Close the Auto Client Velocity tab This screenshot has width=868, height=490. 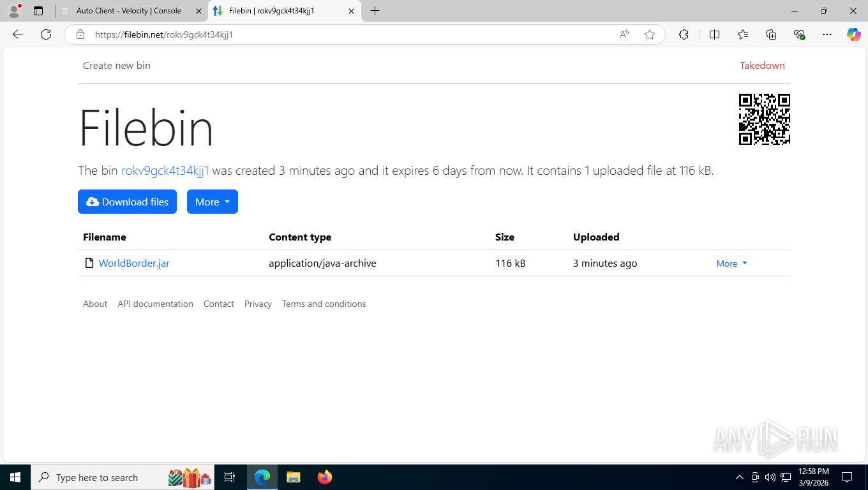click(198, 11)
